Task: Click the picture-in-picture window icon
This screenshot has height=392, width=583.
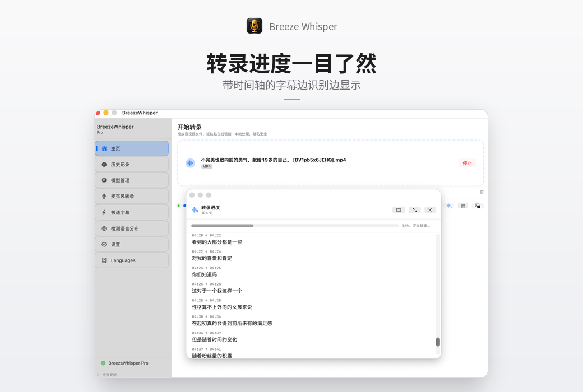Action: pyautogui.click(x=478, y=206)
